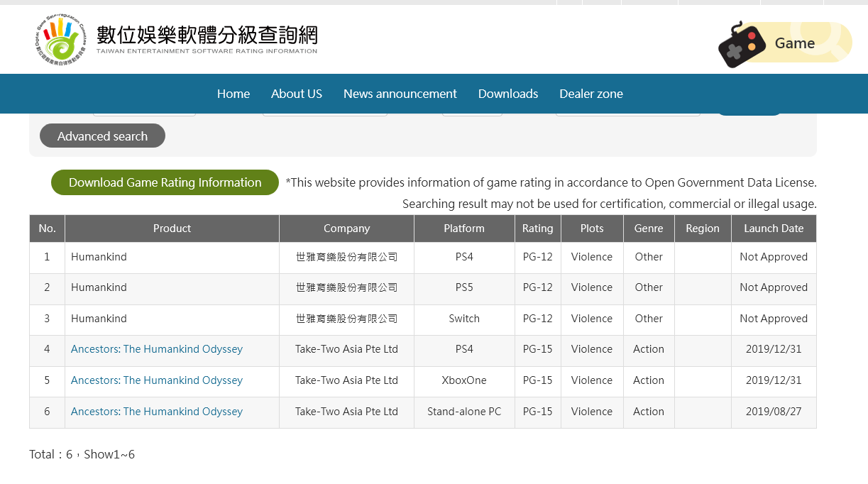
Task: Click the Platform column header
Action: click(x=464, y=229)
